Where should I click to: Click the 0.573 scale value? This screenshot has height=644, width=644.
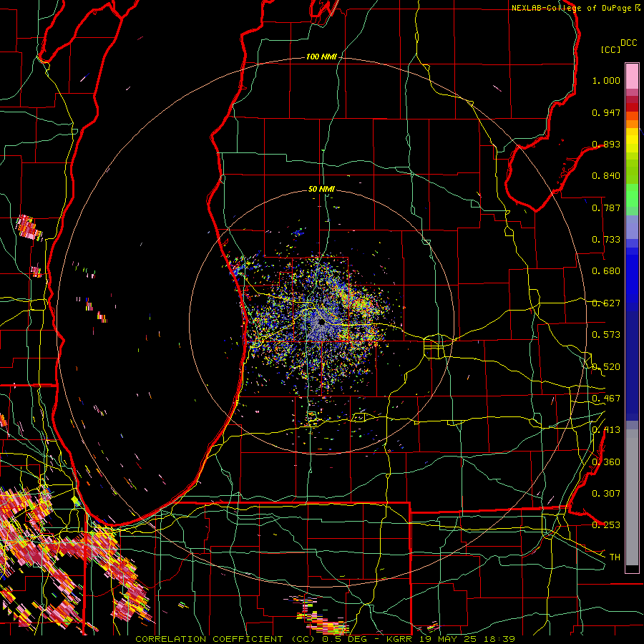[x=606, y=335]
